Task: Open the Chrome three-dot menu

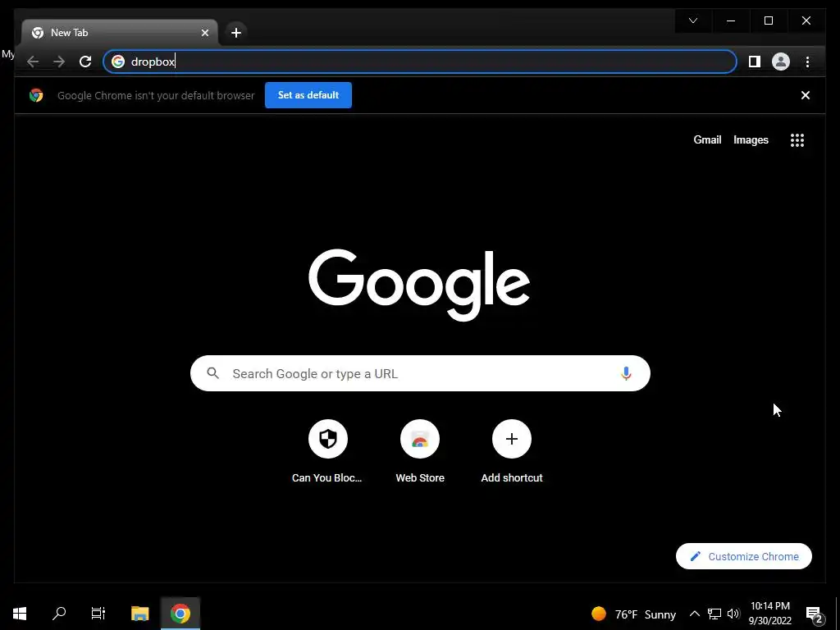Action: point(807,62)
